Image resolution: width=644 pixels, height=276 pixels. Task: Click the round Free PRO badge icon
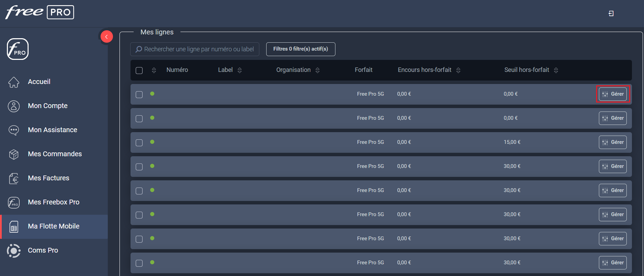18,49
